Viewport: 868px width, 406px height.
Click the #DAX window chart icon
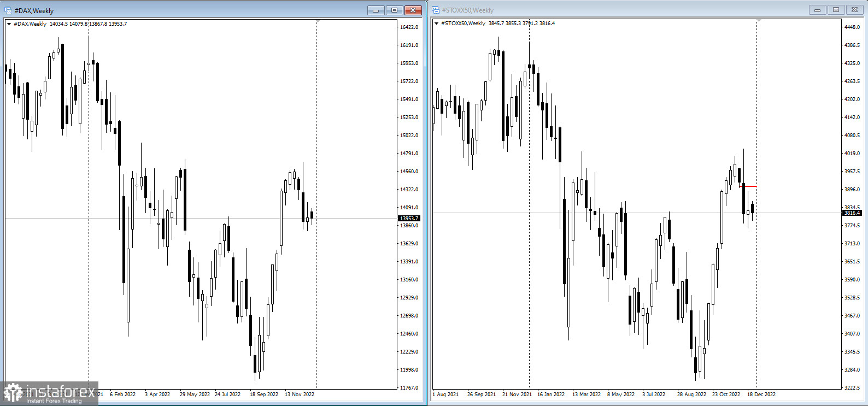point(8,10)
